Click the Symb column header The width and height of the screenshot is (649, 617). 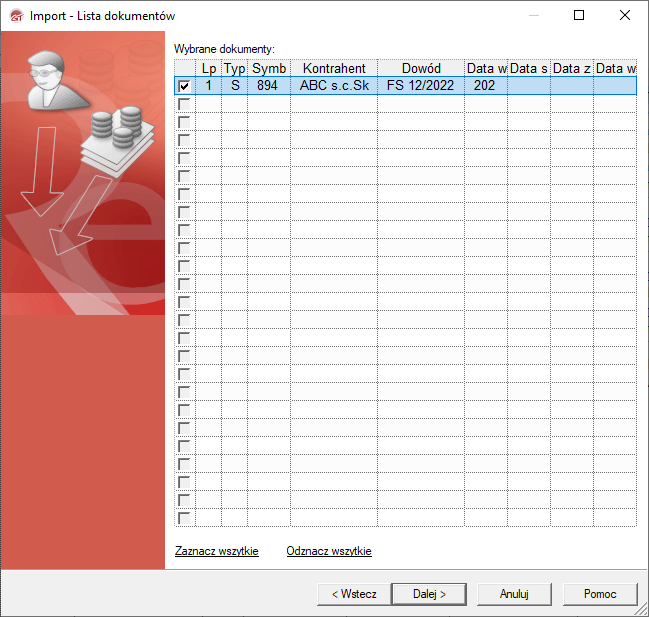pyautogui.click(x=269, y=68)
